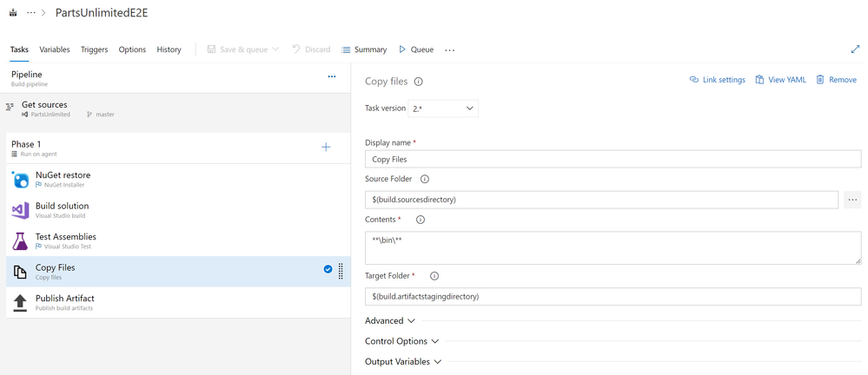This screenshot has height=375, width=868.
Task: Expand the Advanced section
Action: click(390, 321)
